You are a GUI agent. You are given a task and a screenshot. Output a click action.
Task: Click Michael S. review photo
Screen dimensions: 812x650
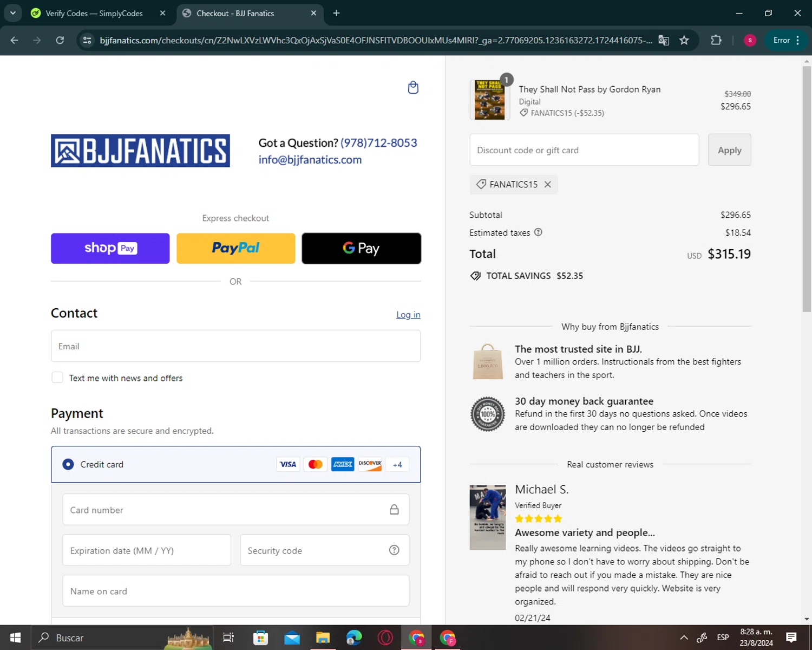click(x=487, y=517)
